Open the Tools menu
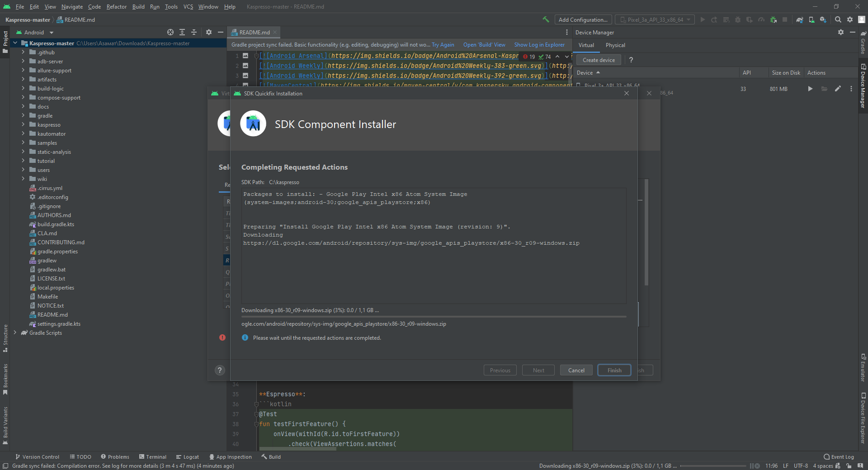 (171, 6)
